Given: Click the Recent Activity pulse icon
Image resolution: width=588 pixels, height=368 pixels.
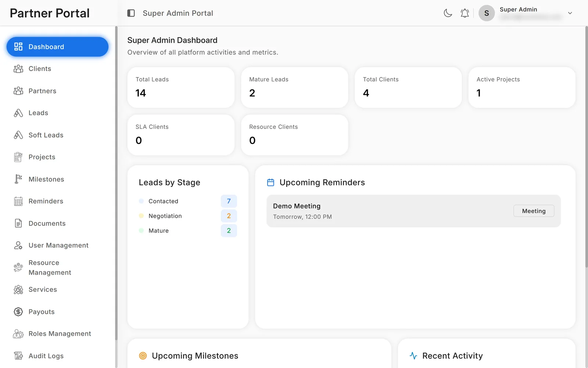Looking at the screenshot, I should click(x=413, y=356).
